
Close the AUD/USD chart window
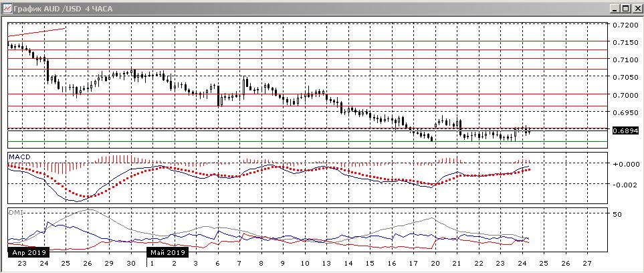pos(636,9)
